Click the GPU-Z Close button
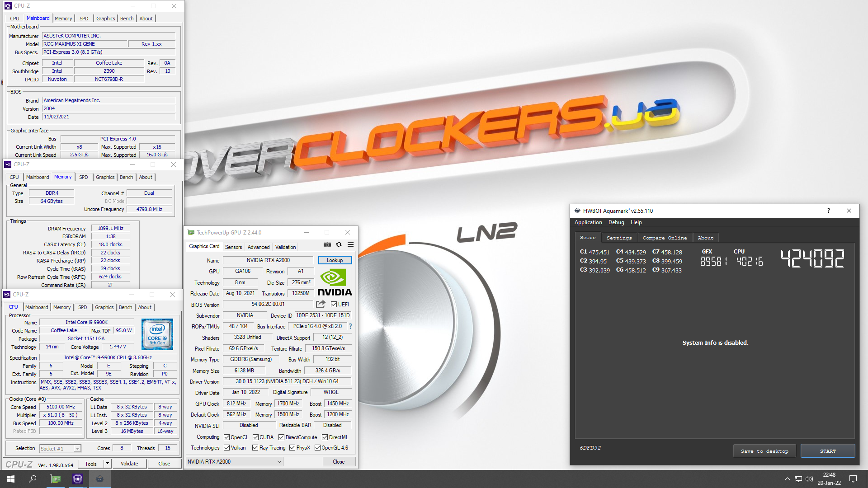This screenshot has width=868, height=488. (339, 462)
